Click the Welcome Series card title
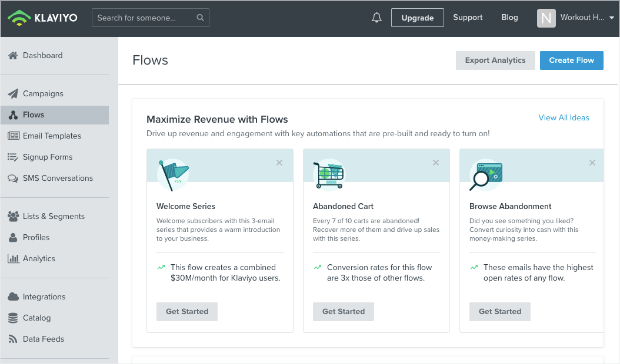This screenshot has height=364, width=620. tap(186, 206)
